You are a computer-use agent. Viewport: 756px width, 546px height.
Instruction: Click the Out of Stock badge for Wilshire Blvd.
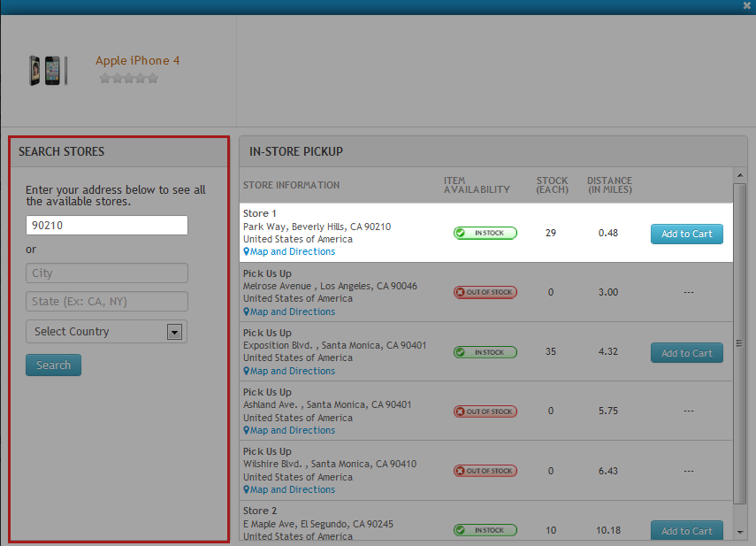[x=485, y=471]
